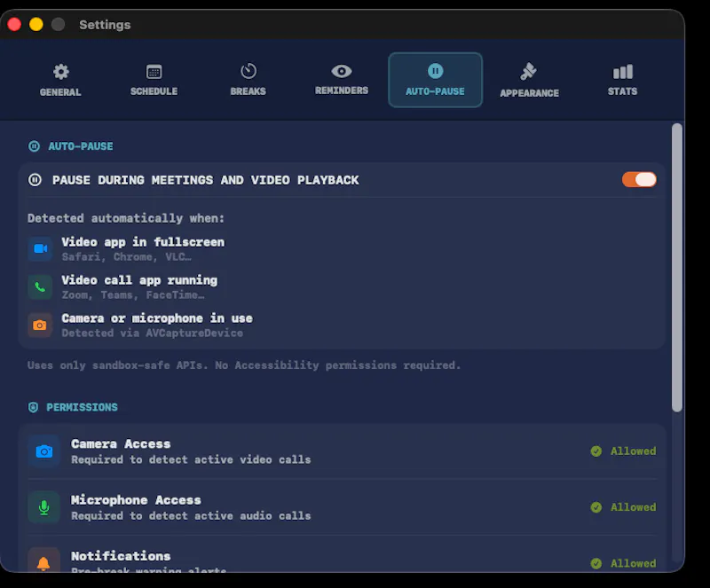Screen dimensions: 710x588
Task: Open the General tab gear icon
Action: (x=60, y=72)
